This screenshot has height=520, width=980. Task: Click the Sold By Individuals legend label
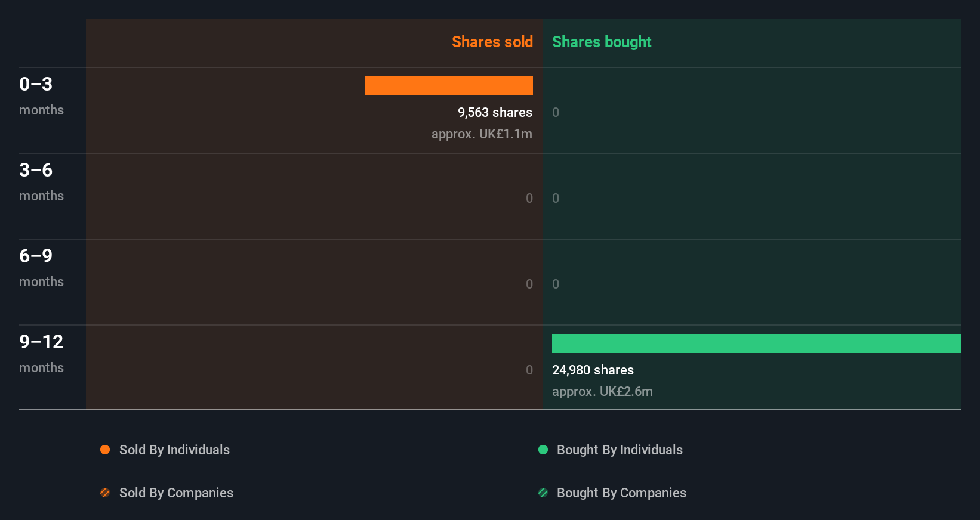pos(174,450)
